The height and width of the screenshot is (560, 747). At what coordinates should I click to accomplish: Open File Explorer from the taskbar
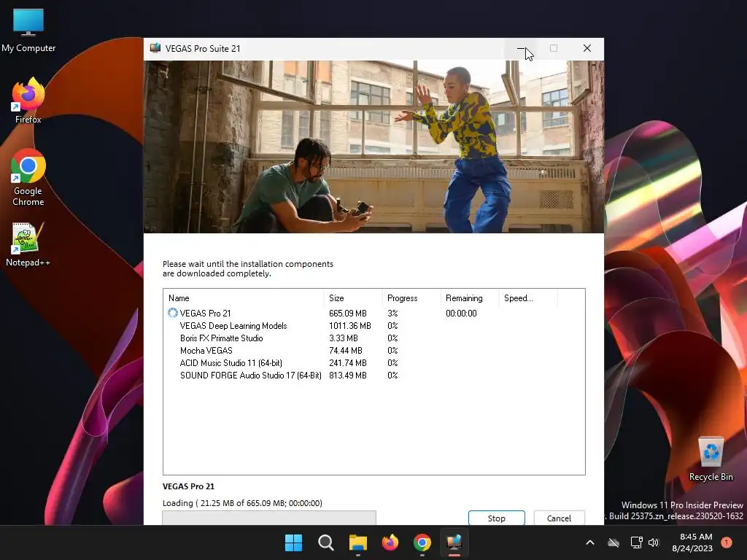357,542
